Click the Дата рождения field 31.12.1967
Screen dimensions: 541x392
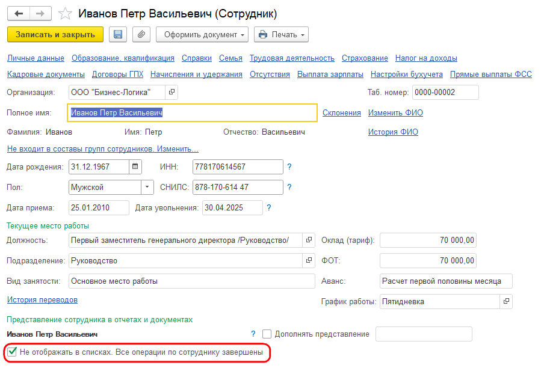point(99,167)
